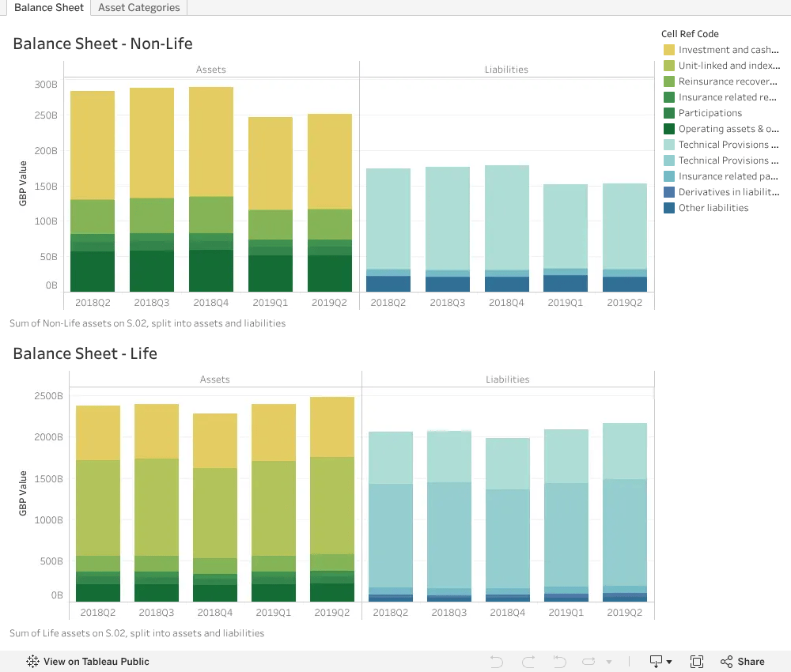Image resolution: width=791 pixels, height=672 pixels.
Task: Click Sum of Non-Life assets caption
Action: click(147, 323)
